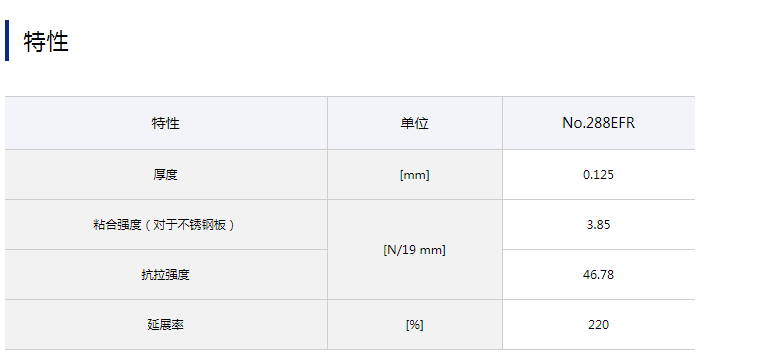The width and height of the screenshot is (760, 363).
Task: Click the 220 elongation value
Action: pos(599,325)
